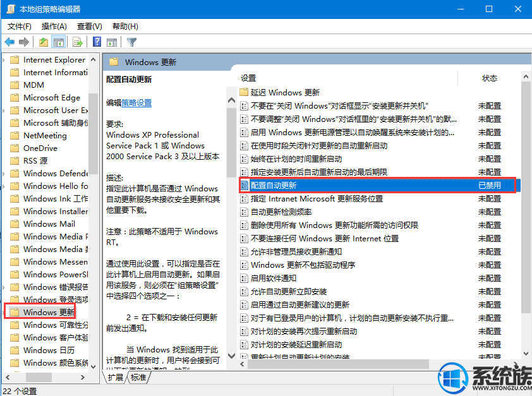Click the Export list toolbar icon
This screenshot has width=532, height=396.
[x=78, y=42]
